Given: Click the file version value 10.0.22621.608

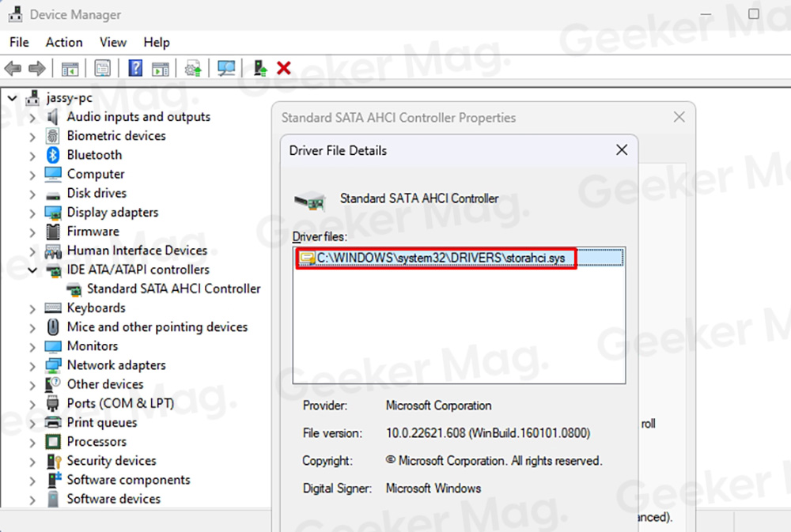Looking at the screenshot, I should (488, 433).
